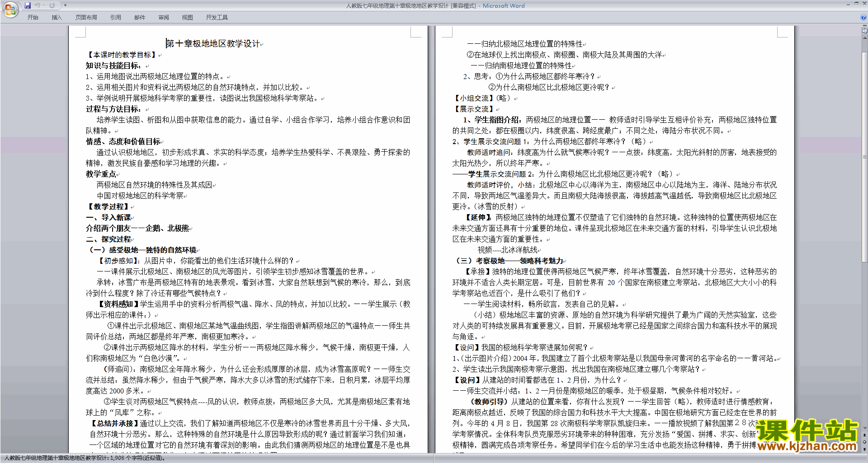Image resolution: width=868 pixels, height=463 pixels.
Task: Click the vertical scrollbar down arrow
Action: [865, 428]
